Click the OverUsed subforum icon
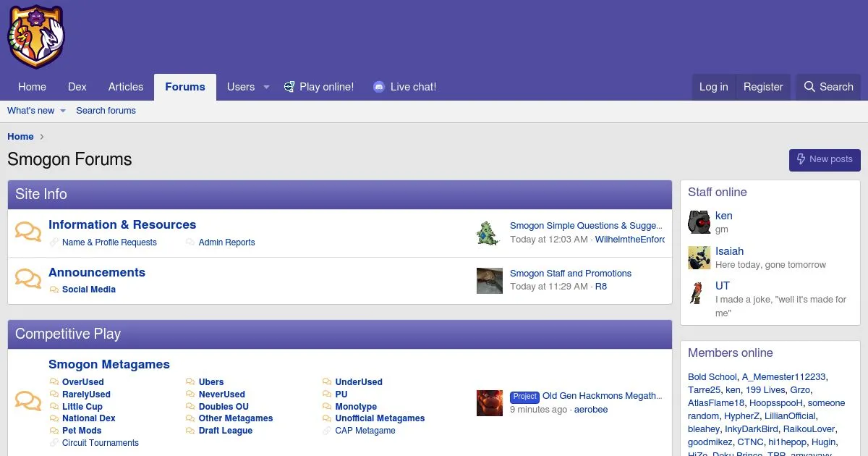Viewport: 868px width, 456px height. [x=54, y=382]
